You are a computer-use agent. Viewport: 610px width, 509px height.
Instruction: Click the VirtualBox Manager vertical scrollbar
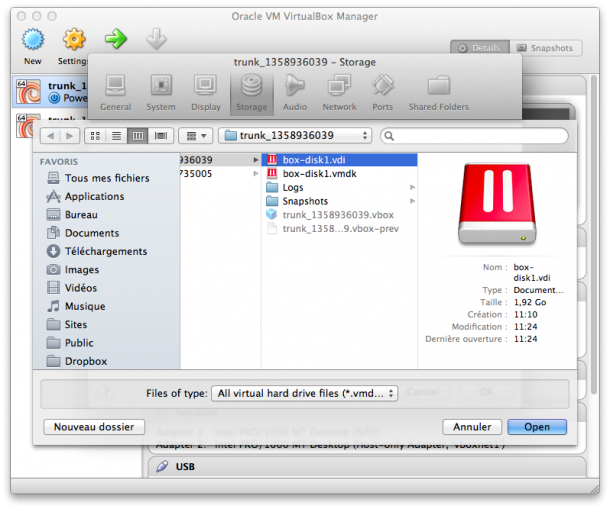(x=593, y=233)
